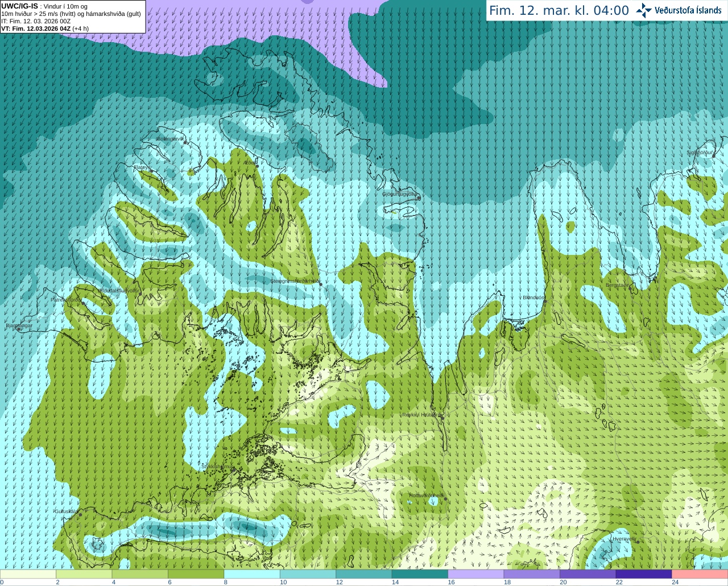The width and height of the screenshot is (728, 586).
Task: Pick the 18–20 m/s purple legend swatch
Action: point(532,574)
